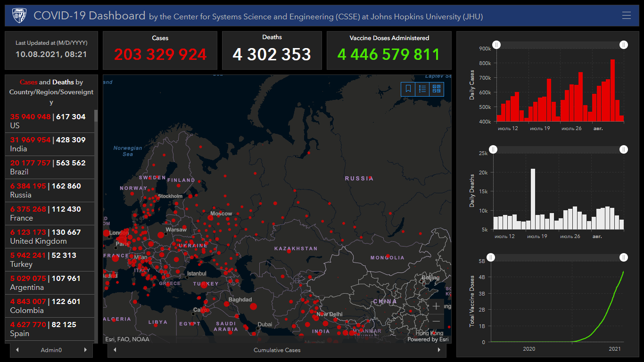Screen dimensions: 644x362
Task: Select the Cumulative Cases map tab
Action: (x=277, y=350)
